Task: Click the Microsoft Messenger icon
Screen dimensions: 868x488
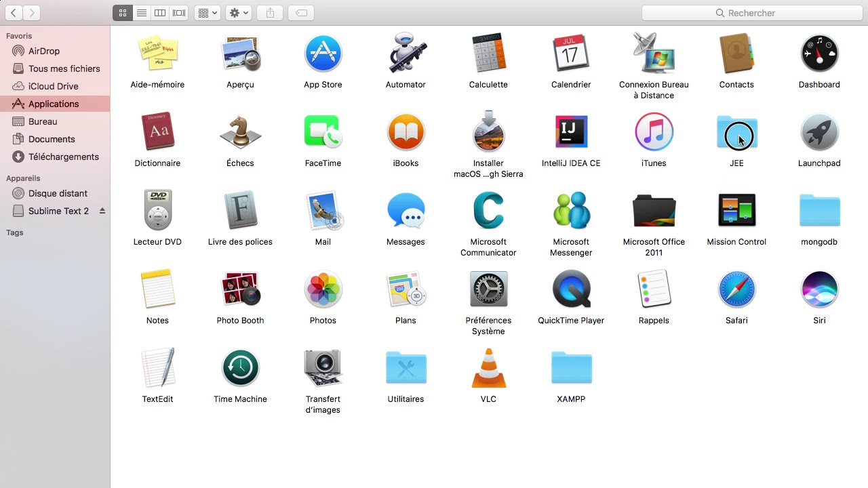Action: click(571, 211)
